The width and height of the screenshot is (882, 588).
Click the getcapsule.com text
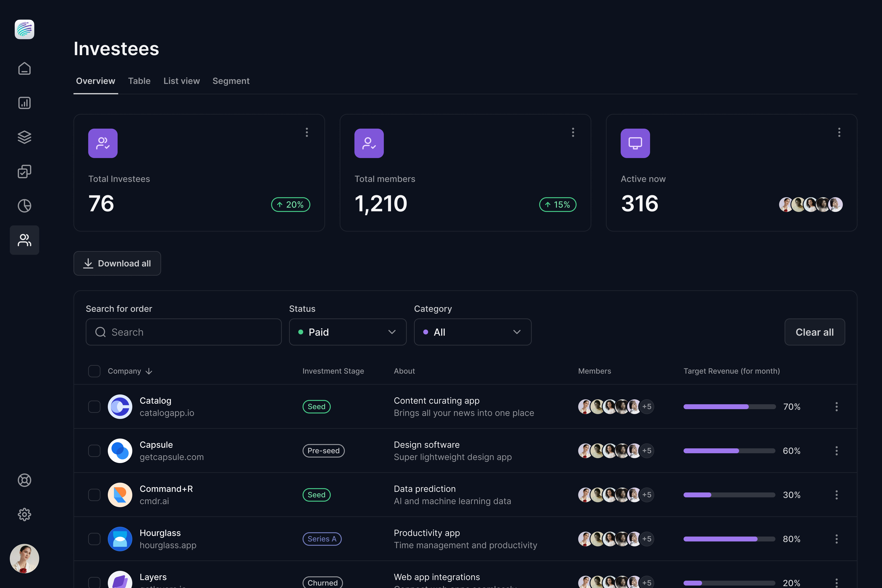click(x=172, y=457)
